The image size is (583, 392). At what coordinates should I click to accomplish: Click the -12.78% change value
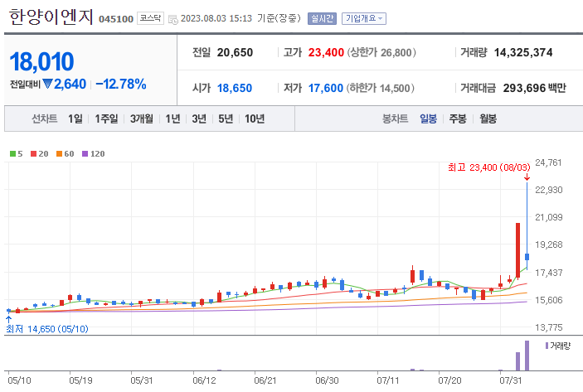pos(121,85)
